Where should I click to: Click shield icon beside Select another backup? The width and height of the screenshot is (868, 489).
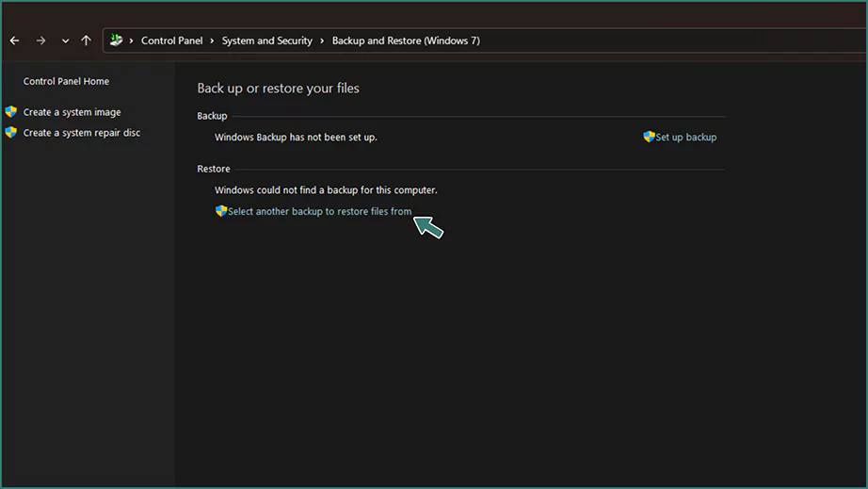(x=221, y=211)
